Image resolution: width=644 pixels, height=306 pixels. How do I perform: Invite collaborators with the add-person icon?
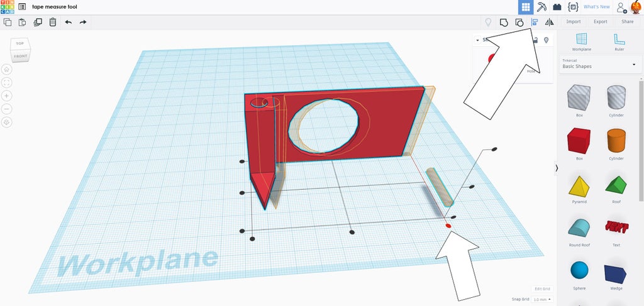pyautogui.click(x=622, y=8)
